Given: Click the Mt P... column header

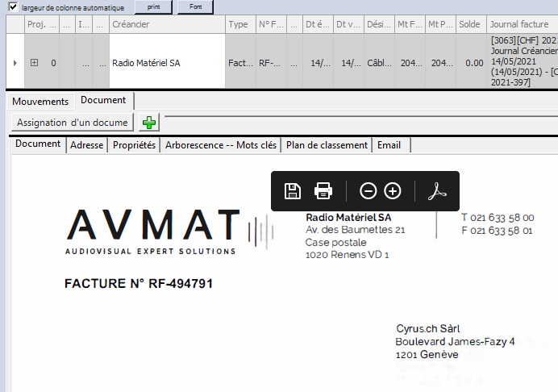Looking at the screenshot, I should point(440,24).
